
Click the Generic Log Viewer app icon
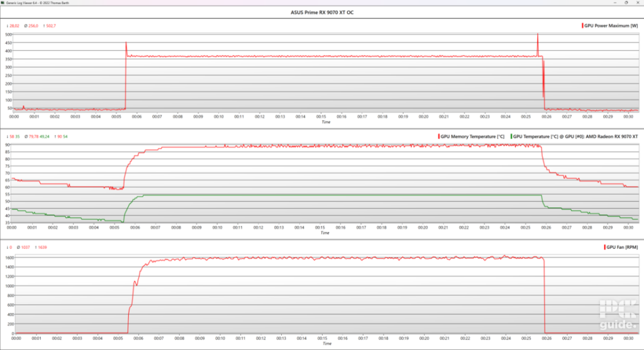pos(3,3)
